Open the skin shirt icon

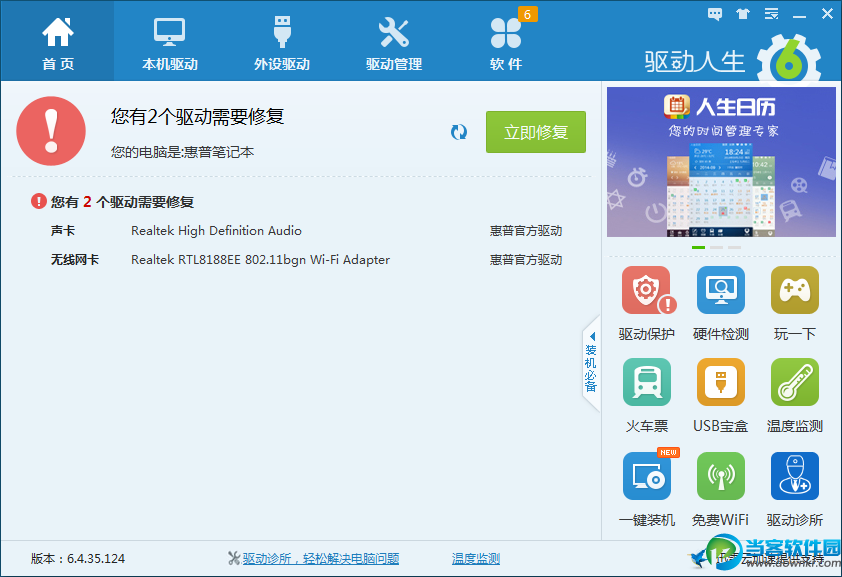(743, 14)
